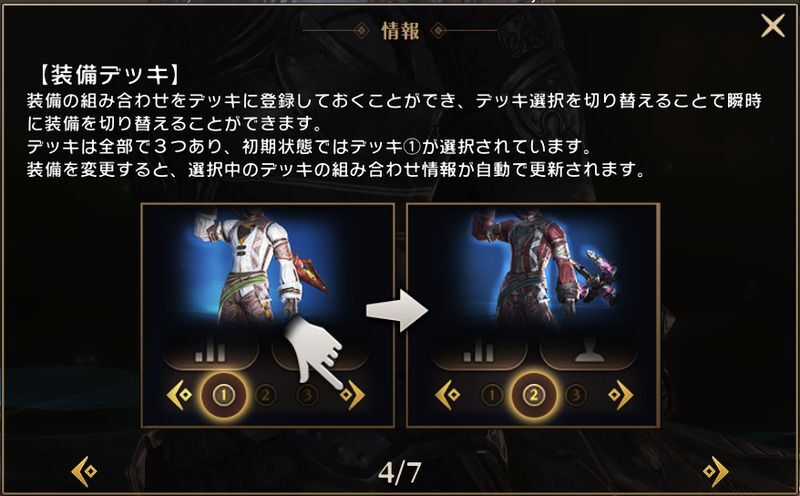Click the 情報 title header
This screenshot has height=496, width=800.
pyautogui.click(x=401, y=31)
